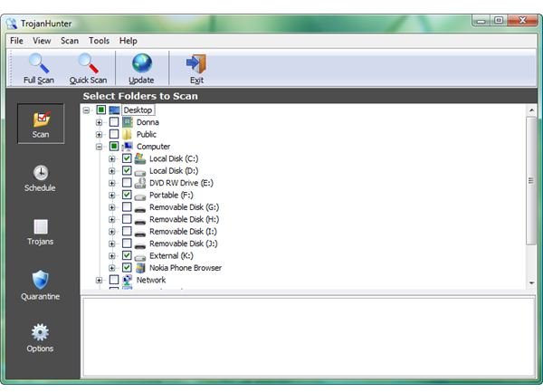Select the Donna label in tree

148,122
